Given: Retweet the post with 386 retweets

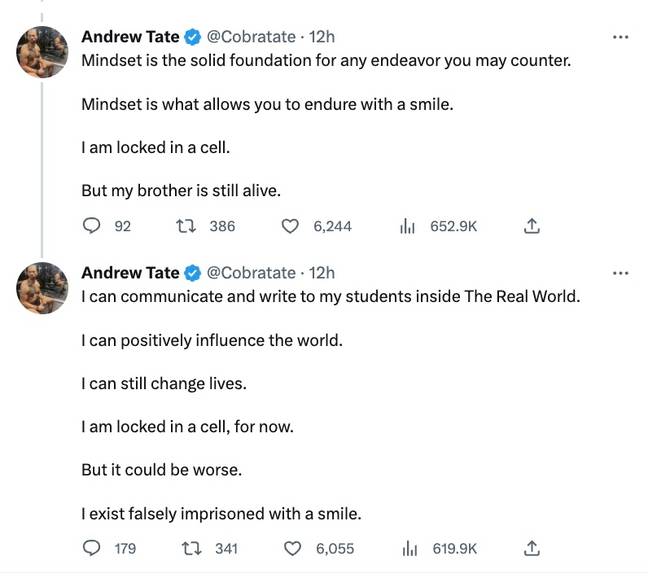Looking at the screenshot, I should tap(184, 226).
